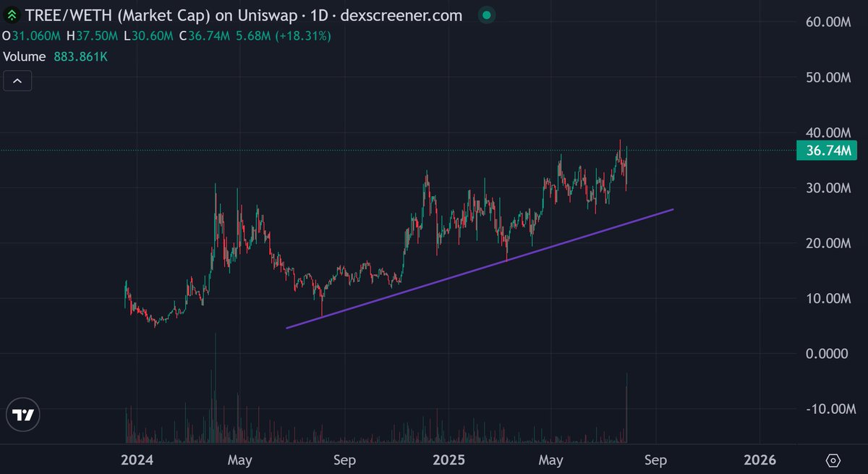The width and height of the screenshot is (868, 474).
Task: Click the TradingView logo
Action: point(22,415)
